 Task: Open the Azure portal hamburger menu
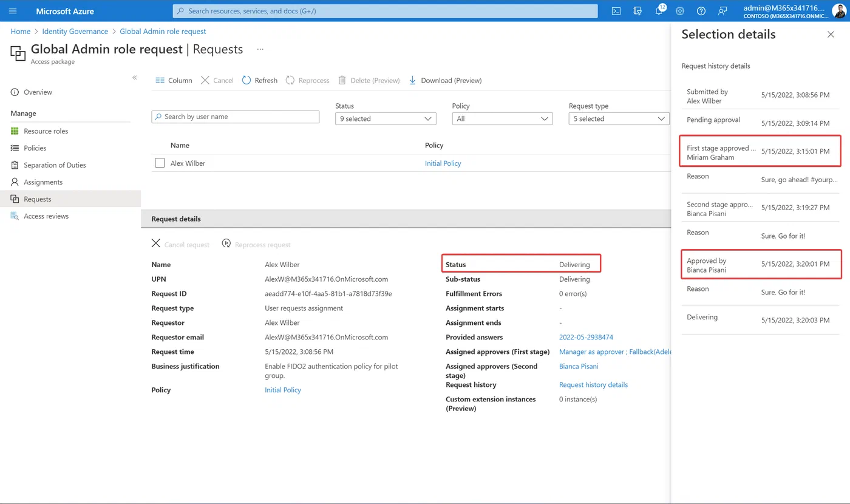point(13,11)
